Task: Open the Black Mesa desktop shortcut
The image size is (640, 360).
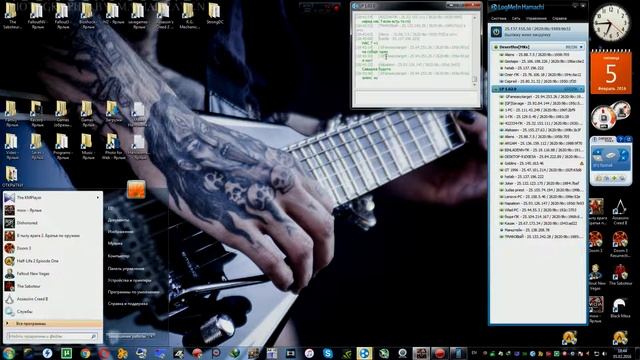Action: 620,308
